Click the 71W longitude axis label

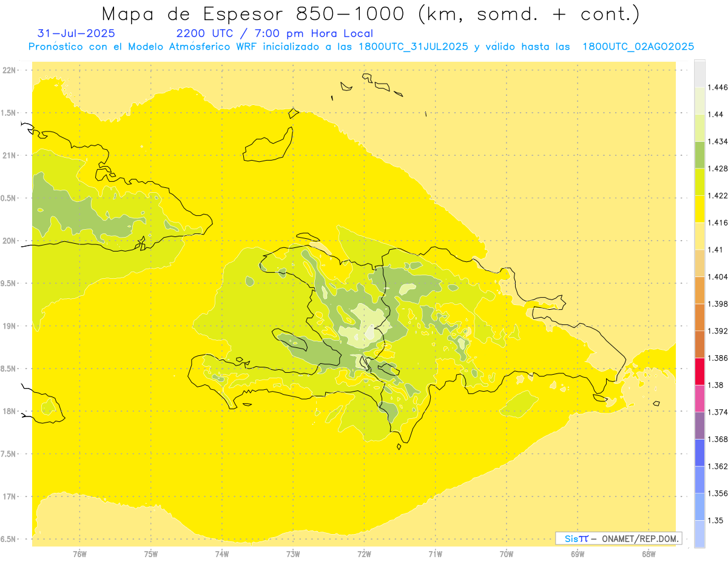[x=435, y=554]
